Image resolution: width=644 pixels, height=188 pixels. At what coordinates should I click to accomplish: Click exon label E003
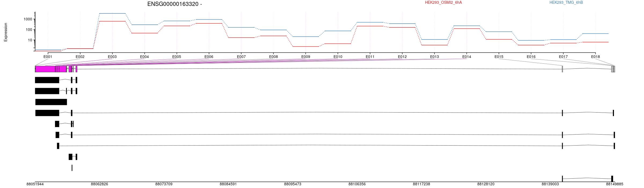coord(112,57)
